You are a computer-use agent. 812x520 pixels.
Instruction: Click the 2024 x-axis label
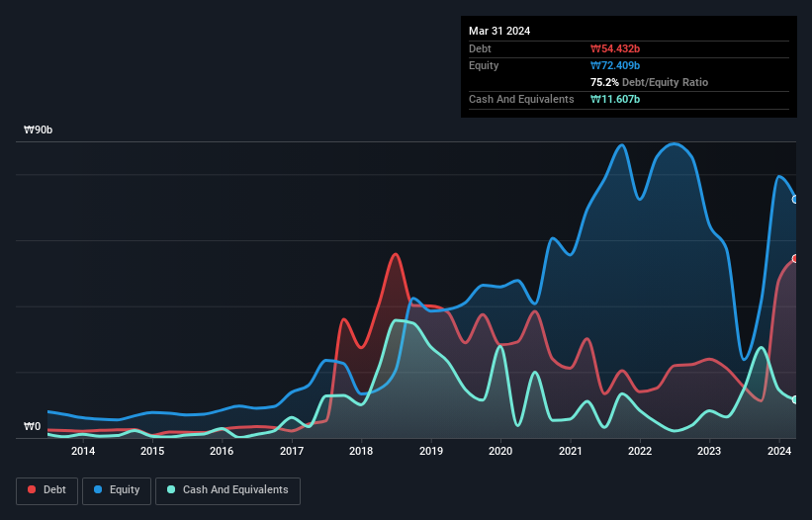pos(778,451)
